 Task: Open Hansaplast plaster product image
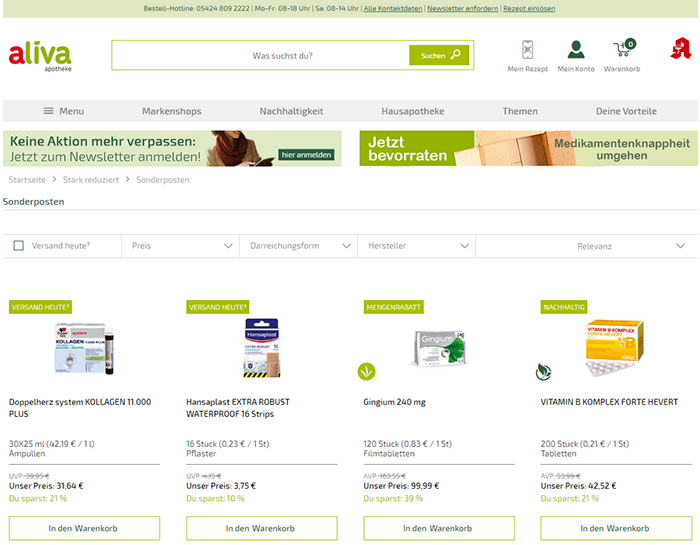click(262, 348)
